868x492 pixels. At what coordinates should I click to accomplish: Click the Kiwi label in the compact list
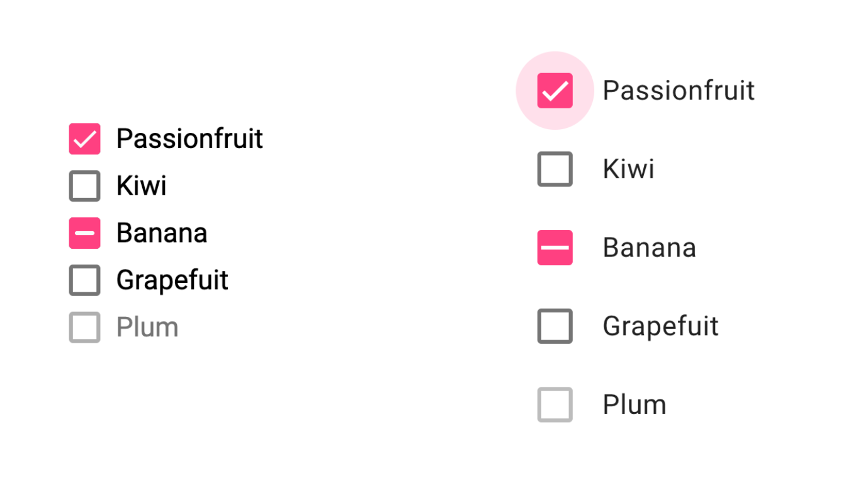[142, 186]
